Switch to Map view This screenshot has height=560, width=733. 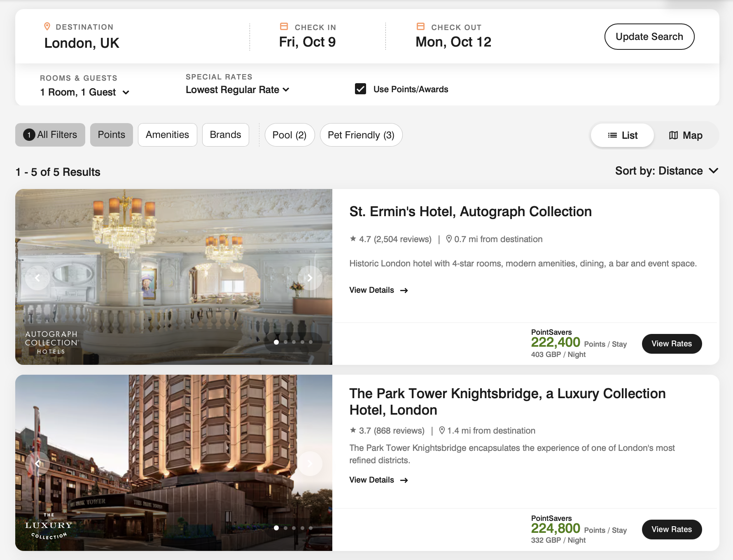click(686, 135)
